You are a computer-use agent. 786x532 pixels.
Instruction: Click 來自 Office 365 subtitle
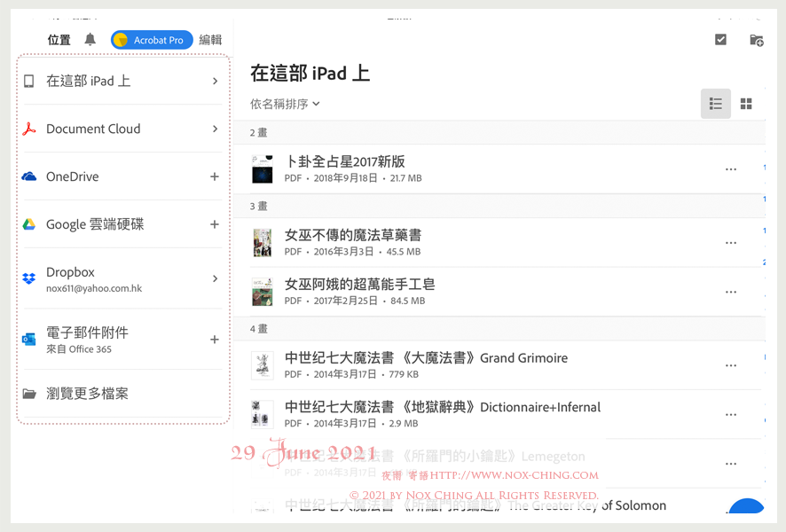click(79, 349)
